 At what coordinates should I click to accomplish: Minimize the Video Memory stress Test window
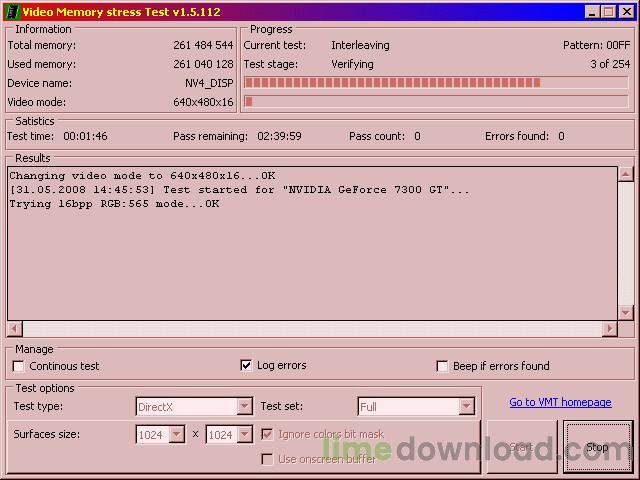[x=592, y=12]
